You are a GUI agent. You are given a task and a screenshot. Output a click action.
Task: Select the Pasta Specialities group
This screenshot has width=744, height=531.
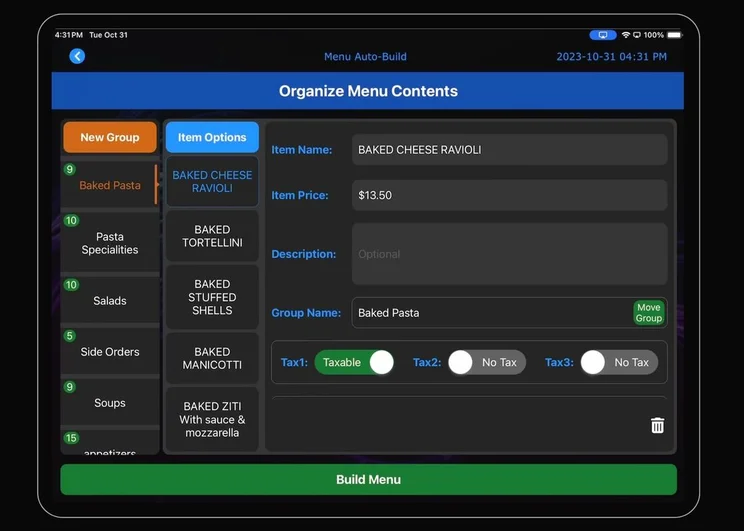tap(110, 242)
